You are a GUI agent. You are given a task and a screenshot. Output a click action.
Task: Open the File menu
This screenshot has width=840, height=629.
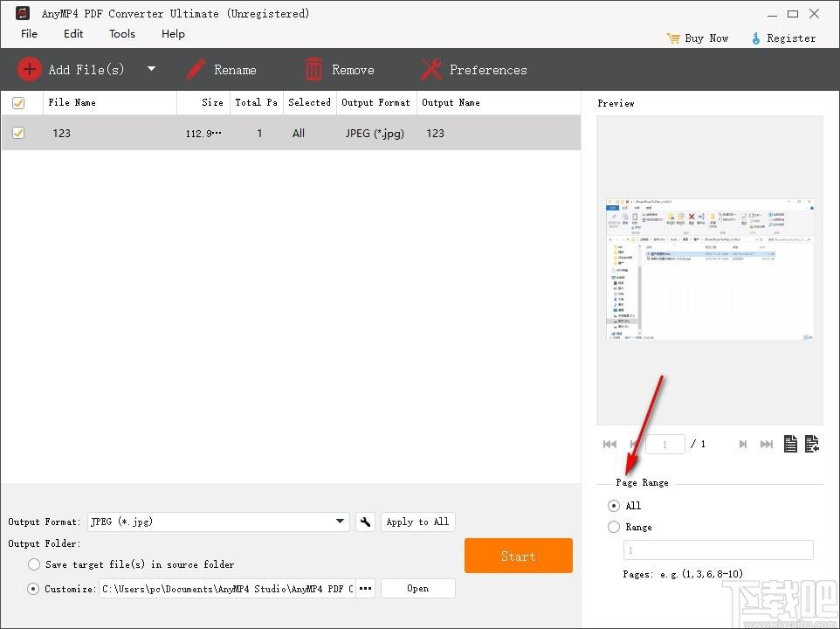coord(29,34)
